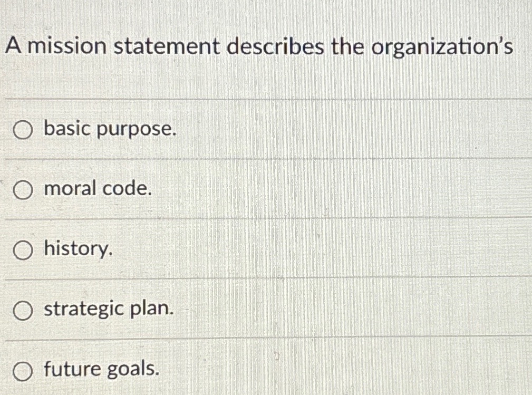Click the "future goals." answer text
532x395 pixels.
pyautogui.click(x=102, y=370)
